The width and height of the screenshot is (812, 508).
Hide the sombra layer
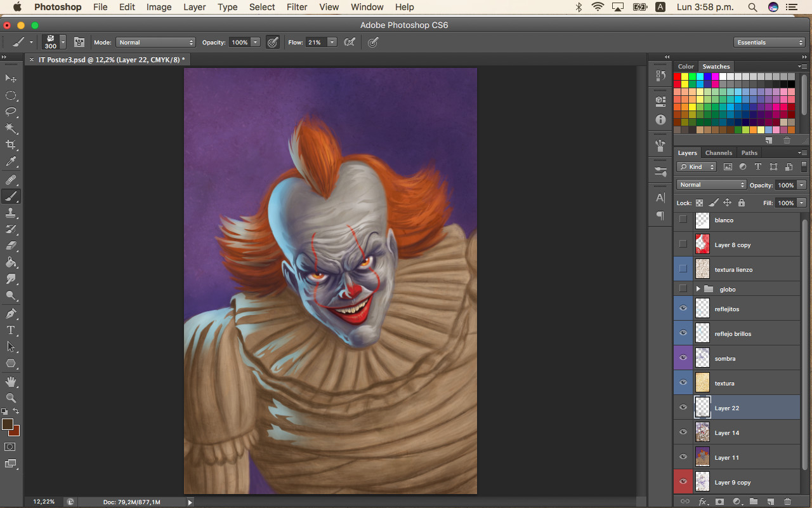click(x=683, y=358)
